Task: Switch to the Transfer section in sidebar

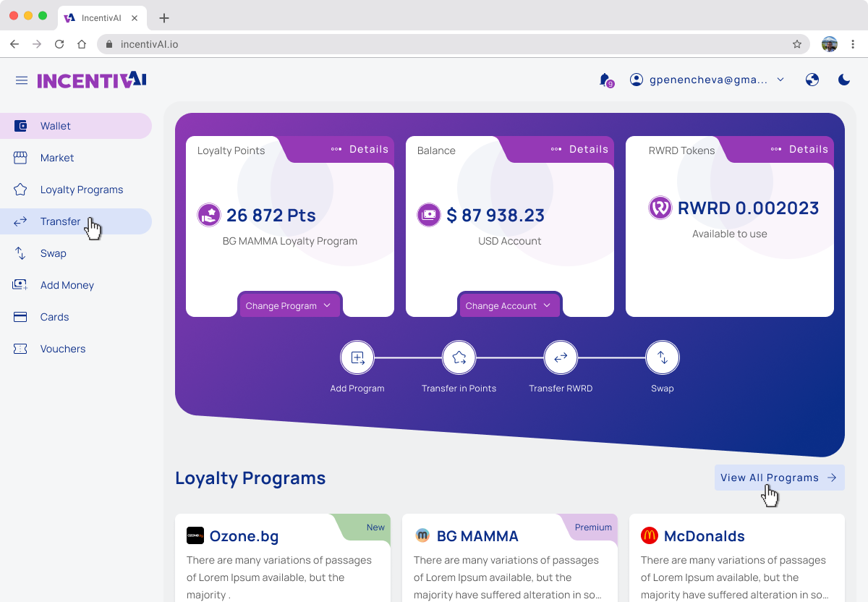Action: pos(61,221)
